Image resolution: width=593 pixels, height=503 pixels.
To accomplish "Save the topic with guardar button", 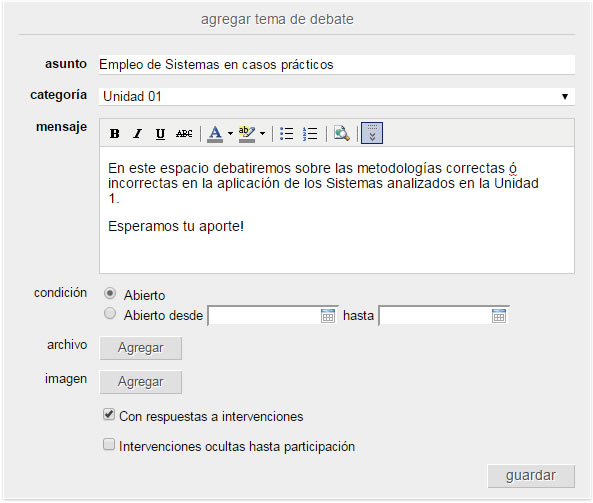I will coord(531,476).
